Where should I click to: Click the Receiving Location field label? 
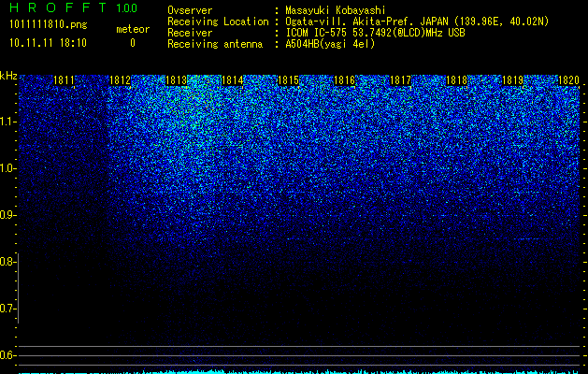218,22
